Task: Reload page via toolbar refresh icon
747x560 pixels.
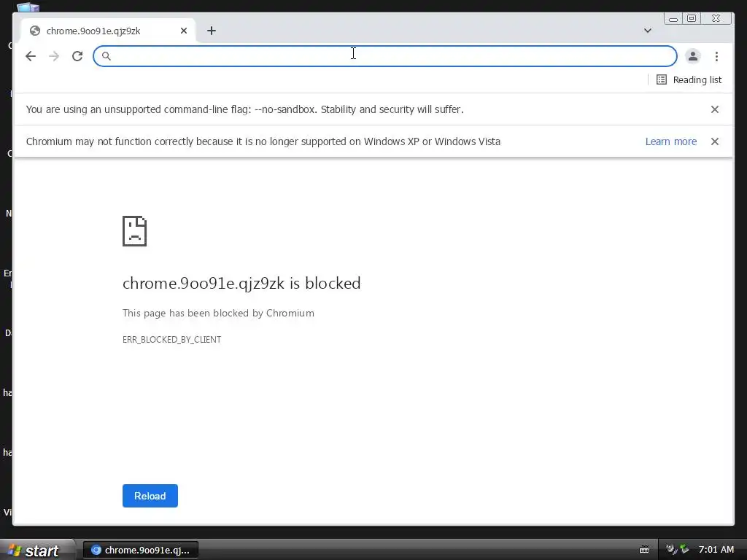Action: tap(77, 56)
